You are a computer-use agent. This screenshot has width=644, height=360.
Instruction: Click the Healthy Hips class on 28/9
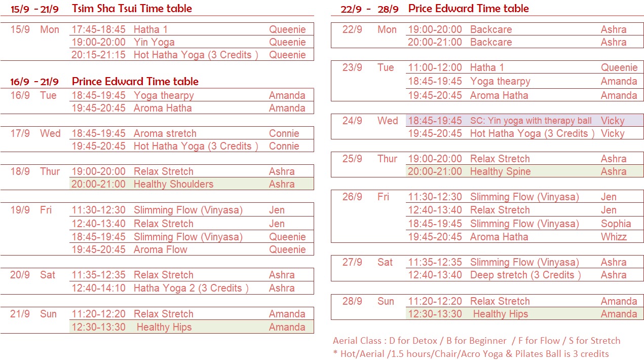[x=524, y=314]
